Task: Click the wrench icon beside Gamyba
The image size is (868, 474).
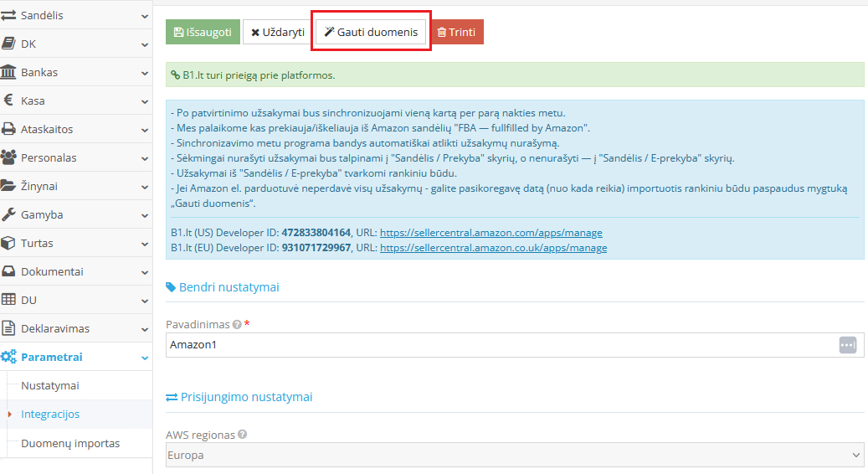Action: click(x=8, y=214)
